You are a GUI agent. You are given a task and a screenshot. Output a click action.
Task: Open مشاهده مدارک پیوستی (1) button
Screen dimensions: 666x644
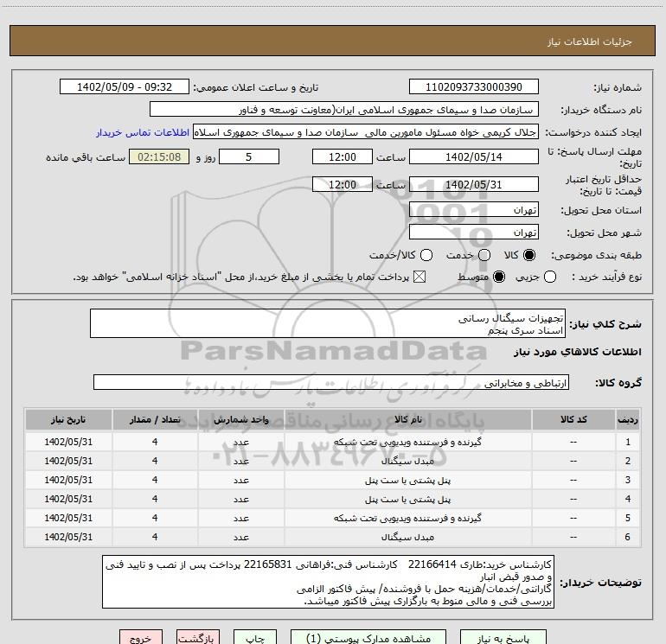[x=368, y=638]
